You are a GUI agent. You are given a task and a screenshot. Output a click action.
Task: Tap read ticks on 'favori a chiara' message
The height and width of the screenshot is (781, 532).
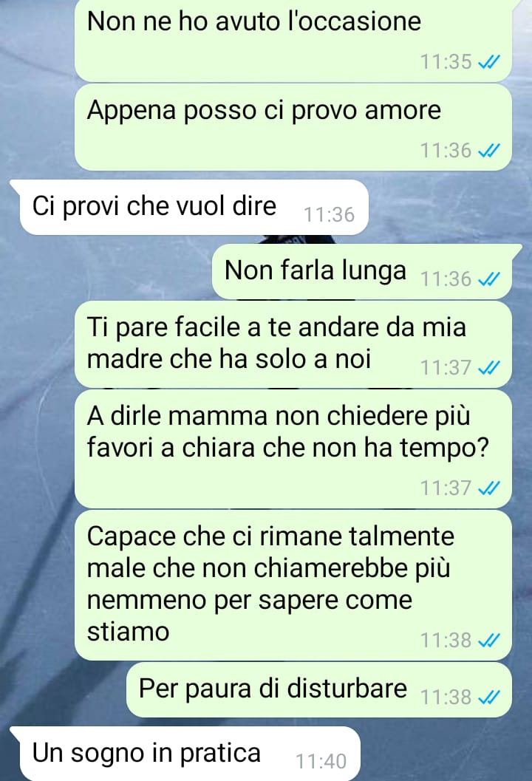(488, 488)
